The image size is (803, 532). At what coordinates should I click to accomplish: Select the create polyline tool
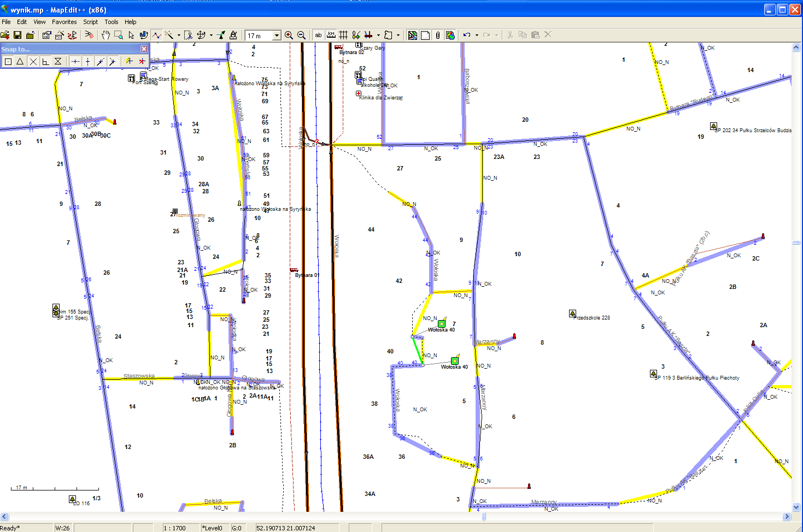point(157,35)
